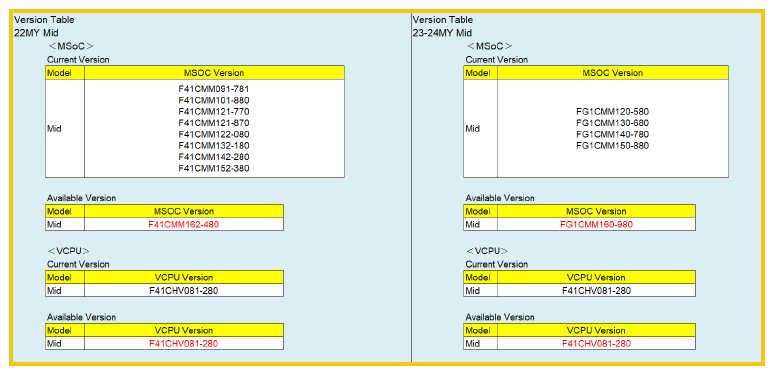Click MSOC Version header of 23-24MY current table
The width and height of the screenshot is (774, 375).
(x=613, y=73)
